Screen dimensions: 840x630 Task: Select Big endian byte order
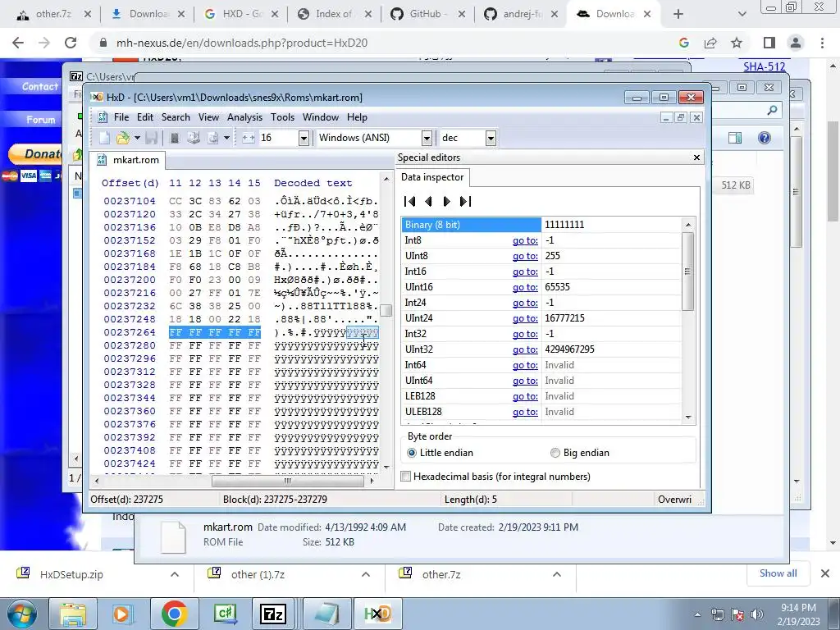coord(555,453)
